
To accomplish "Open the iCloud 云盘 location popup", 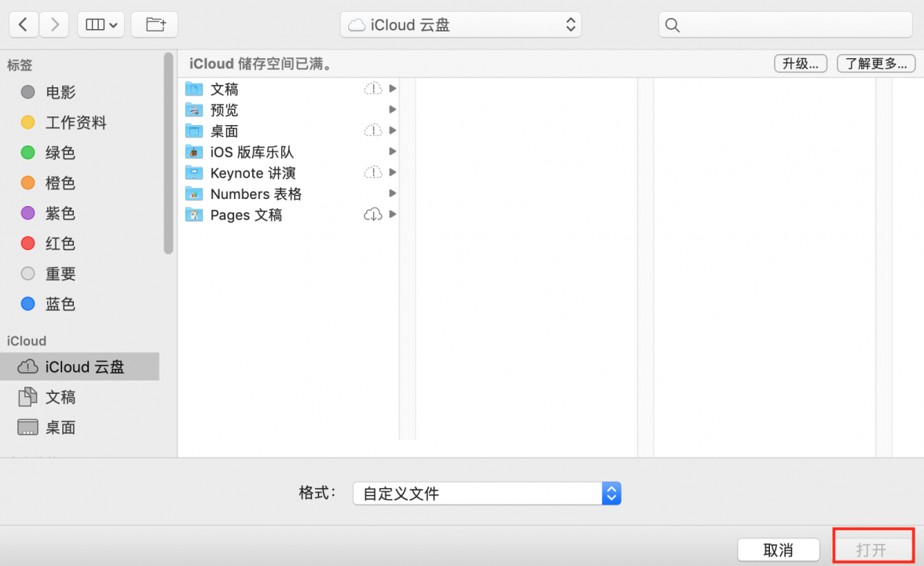I will (460, 25).
